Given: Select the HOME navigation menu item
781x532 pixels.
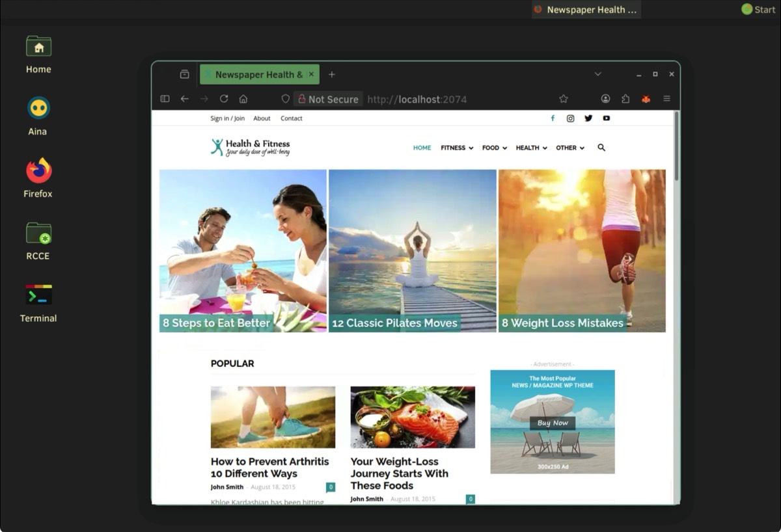Looking at the screenshot, I should coord(422,148).
